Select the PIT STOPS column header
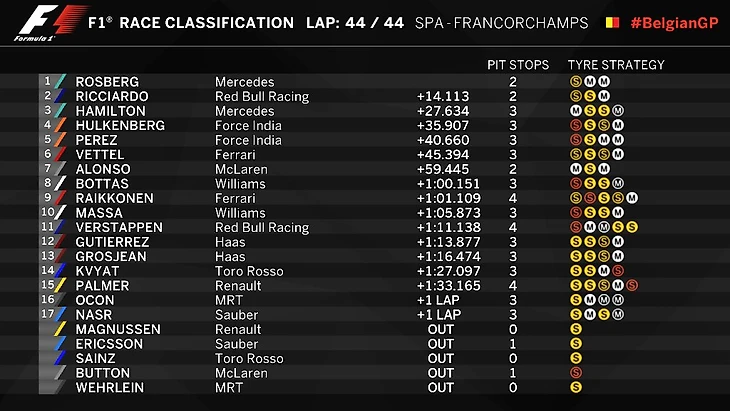 tap(517, 65)
